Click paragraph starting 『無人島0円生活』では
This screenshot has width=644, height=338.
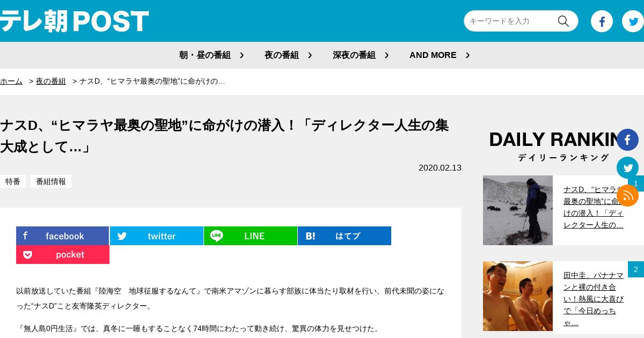click(x=199, y=328)
